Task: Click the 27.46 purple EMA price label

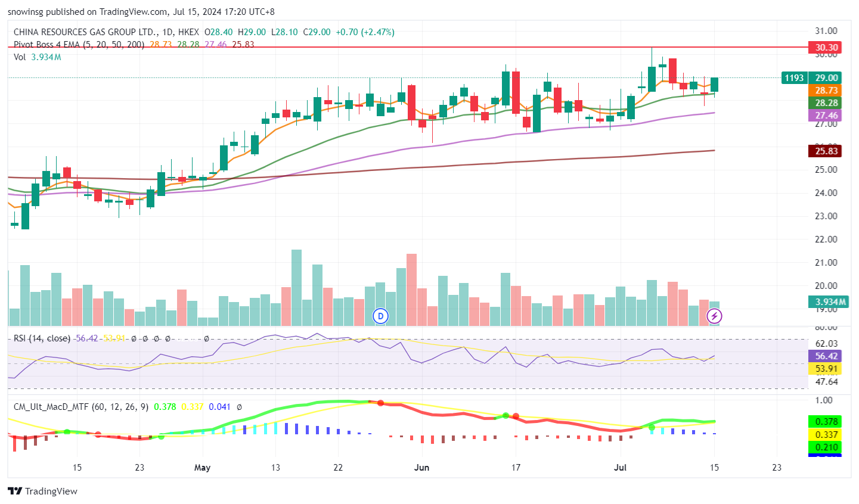Action: pyautogui.click(x=825, y=115)
